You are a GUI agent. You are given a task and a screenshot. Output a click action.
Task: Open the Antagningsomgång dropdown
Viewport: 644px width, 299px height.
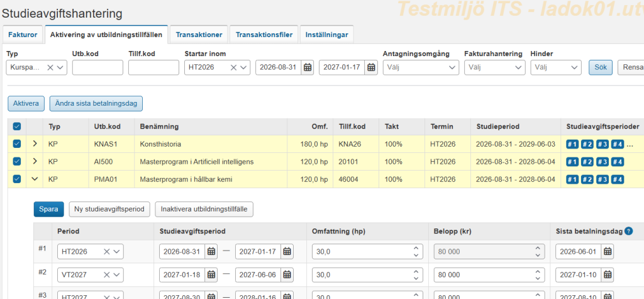[x=421, y=67]
